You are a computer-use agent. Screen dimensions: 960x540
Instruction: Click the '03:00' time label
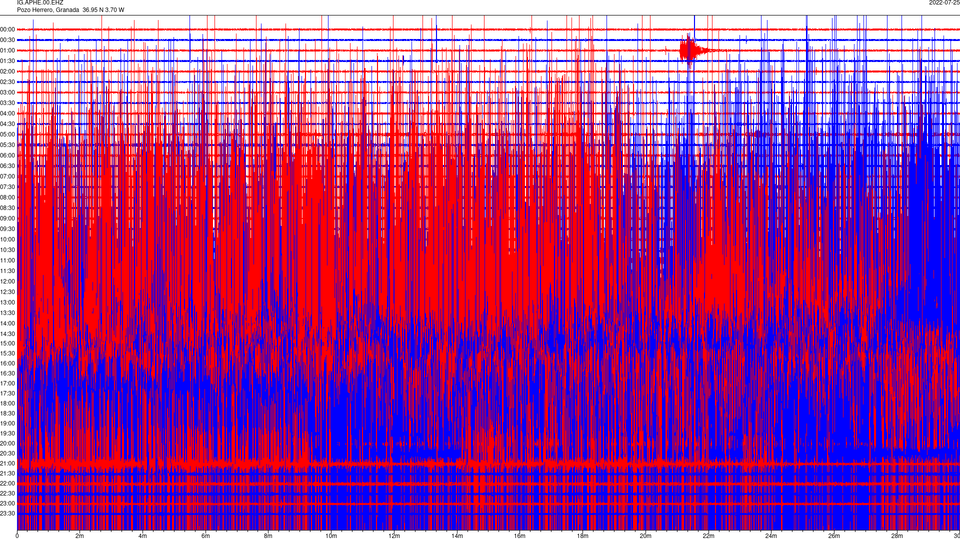[7, 92]
